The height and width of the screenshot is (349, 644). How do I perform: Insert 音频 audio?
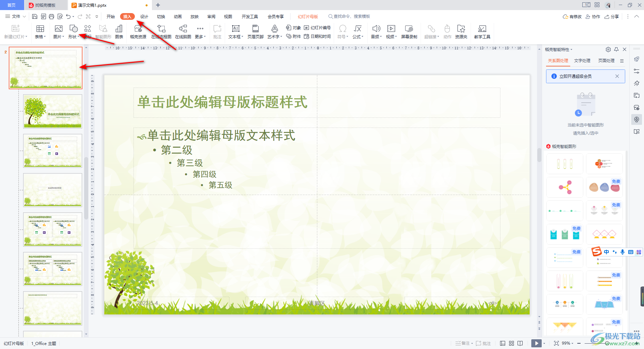click(x=376, y=32)
